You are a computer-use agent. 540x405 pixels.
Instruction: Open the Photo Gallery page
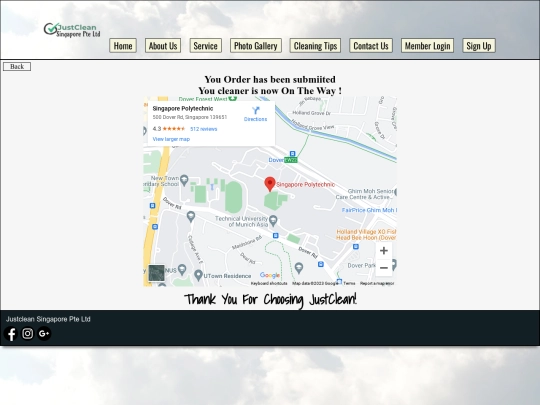tap(256, 45)
